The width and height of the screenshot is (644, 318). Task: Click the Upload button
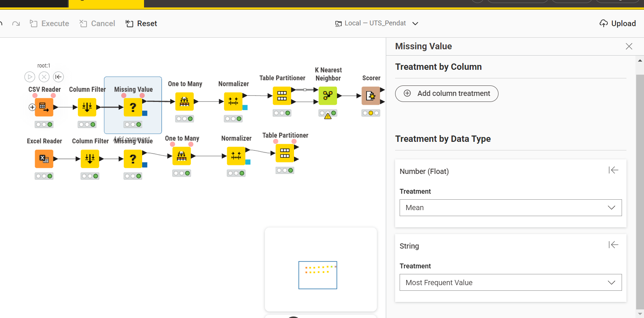coord(618,24)
